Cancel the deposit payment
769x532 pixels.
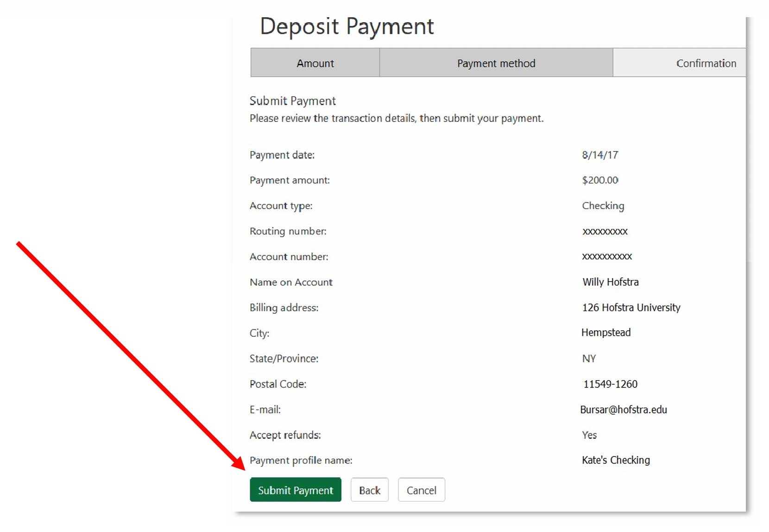pyautogui.click(x=421, y=490)
